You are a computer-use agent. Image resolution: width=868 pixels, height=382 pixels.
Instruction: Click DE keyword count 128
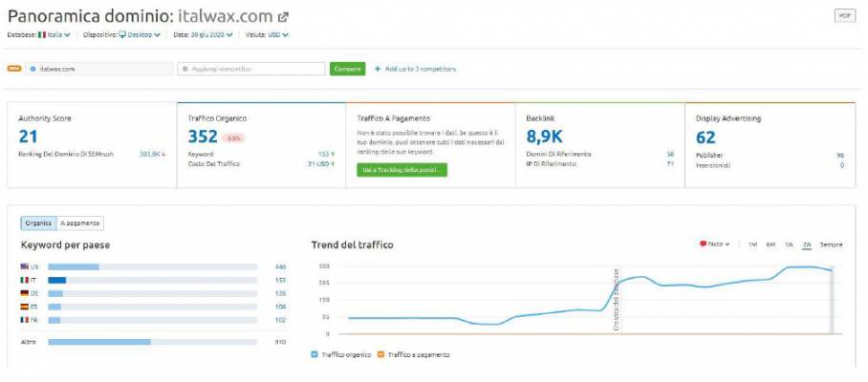[280, 293]
